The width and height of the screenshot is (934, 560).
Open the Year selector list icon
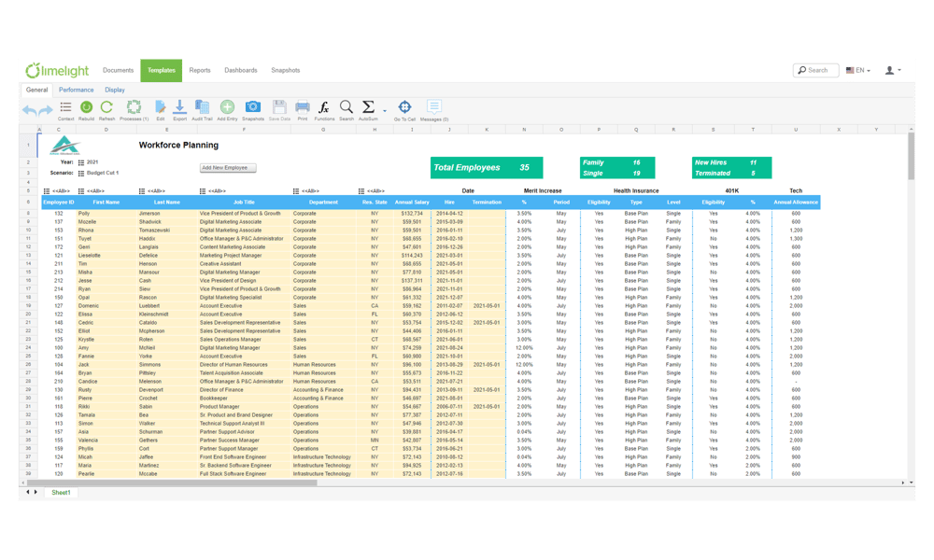click(x=81, y=162)
